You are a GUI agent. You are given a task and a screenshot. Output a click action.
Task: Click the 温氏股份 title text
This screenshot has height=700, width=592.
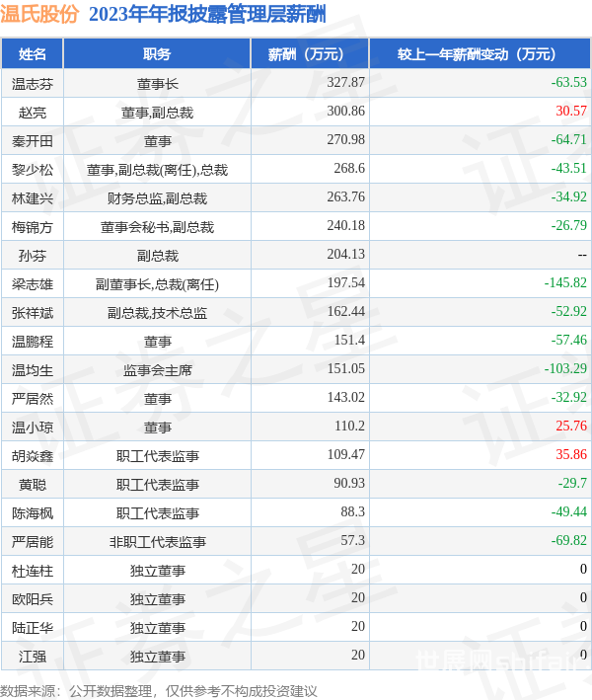tap(40, 15)
